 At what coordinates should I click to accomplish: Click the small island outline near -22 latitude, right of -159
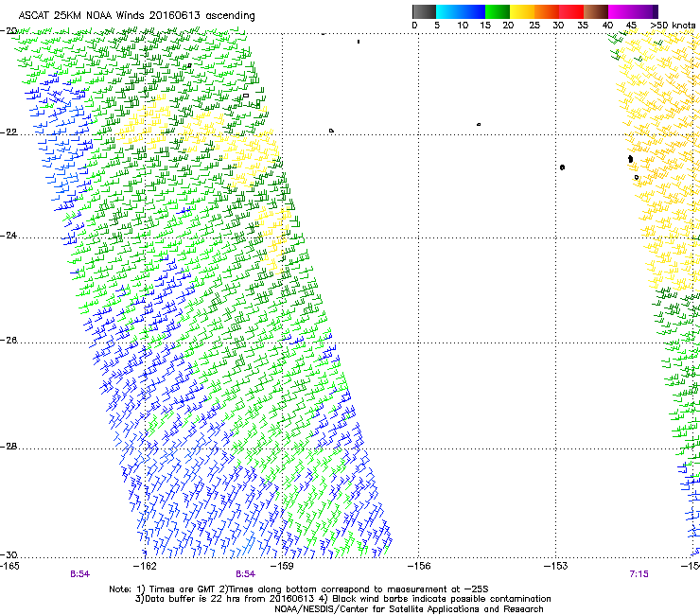tap(331, 131)
